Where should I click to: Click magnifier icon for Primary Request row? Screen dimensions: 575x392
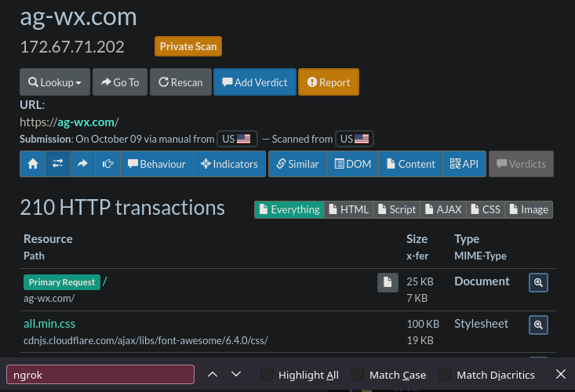(x=538, y=282)
